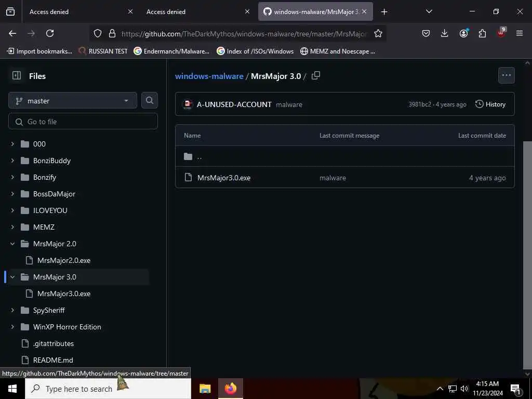Copy the MrsMajor 3.0 path
The width and height of the screenshot is (532, 399).
point(315,76)
